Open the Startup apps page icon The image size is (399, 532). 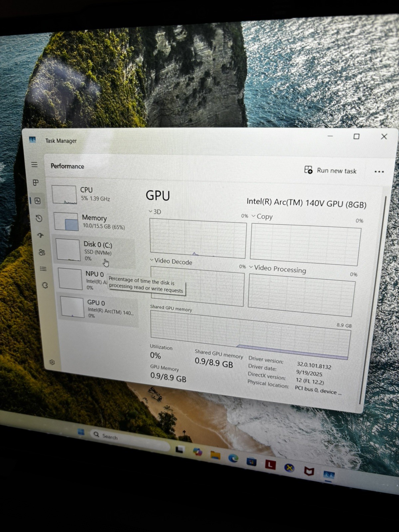[41, 235]
